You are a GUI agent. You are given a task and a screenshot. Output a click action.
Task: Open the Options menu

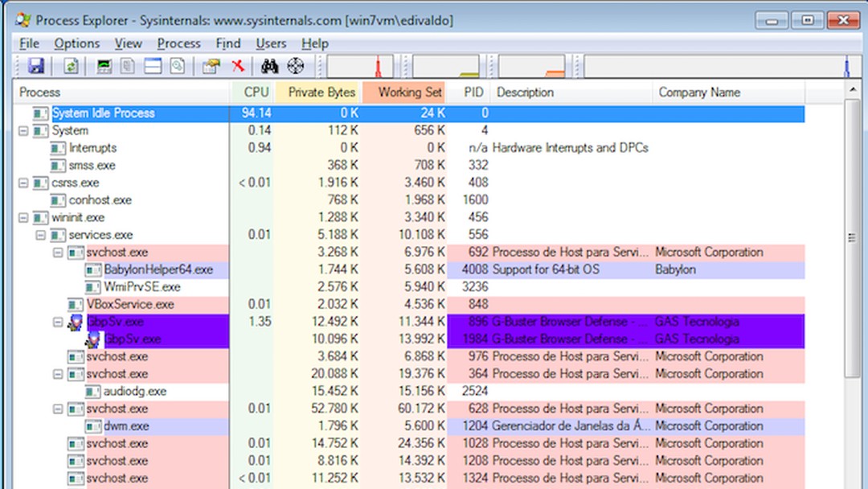[x=76, y=43]
